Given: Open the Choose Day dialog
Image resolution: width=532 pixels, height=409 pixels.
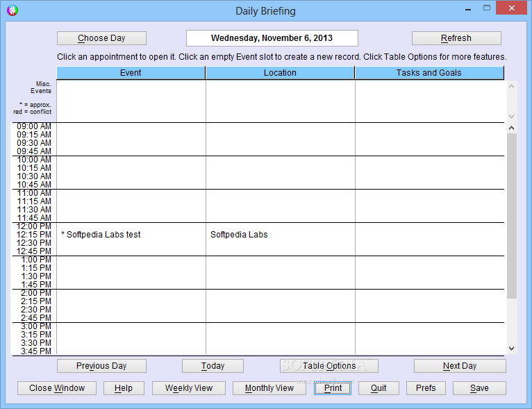Looking at the screenshot, I should (x=101, y=38).
